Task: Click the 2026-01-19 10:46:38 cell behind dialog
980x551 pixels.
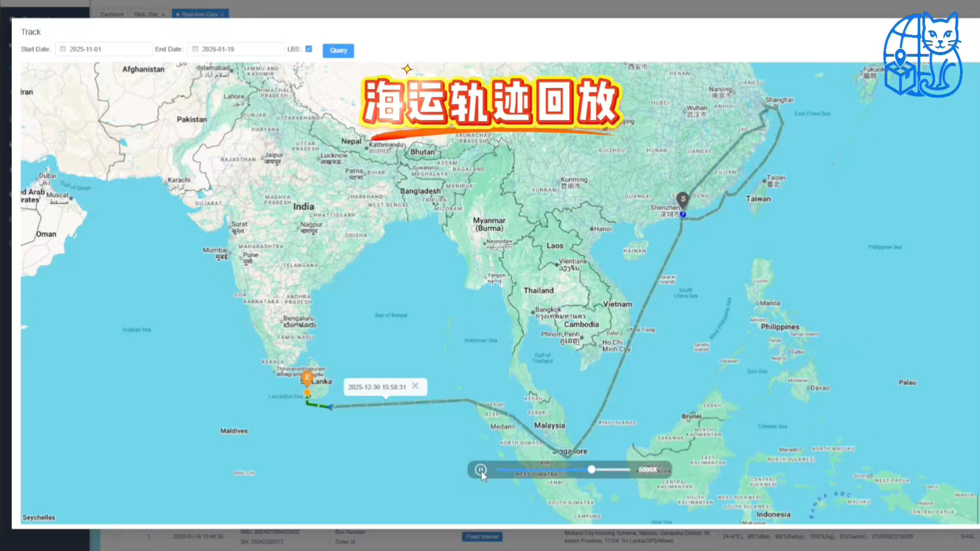Action: [198, 537]
